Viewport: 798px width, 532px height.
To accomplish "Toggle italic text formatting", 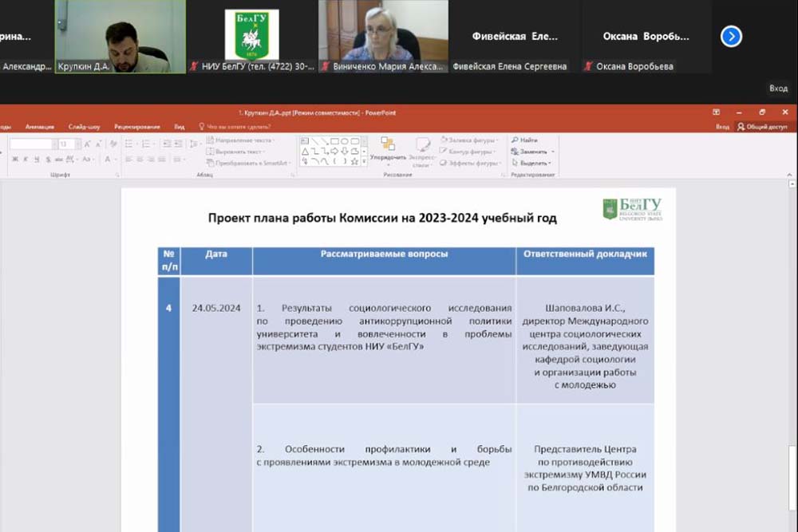I will tap(26, 160).
